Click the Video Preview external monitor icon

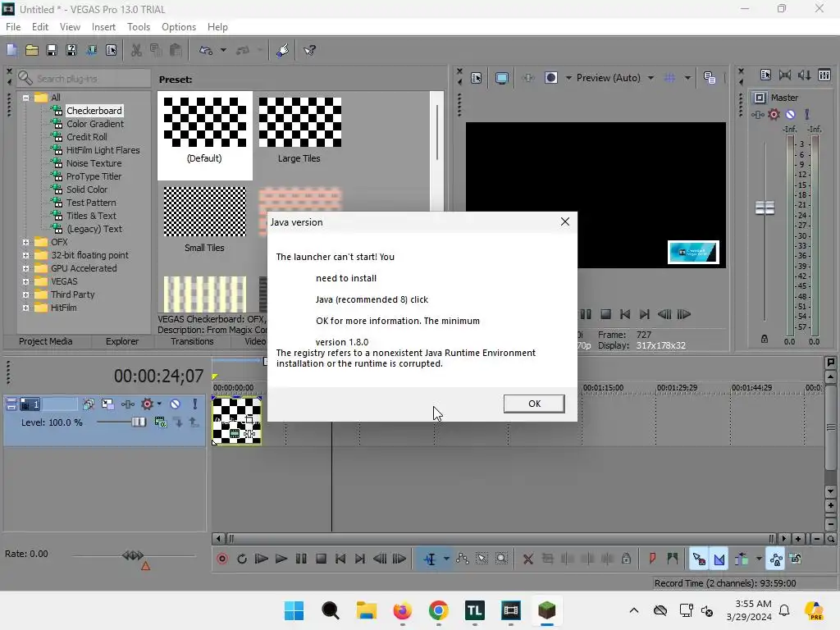point(501,78)
